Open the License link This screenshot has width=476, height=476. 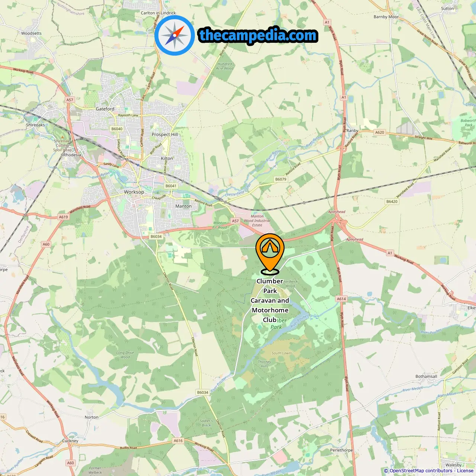465,471
